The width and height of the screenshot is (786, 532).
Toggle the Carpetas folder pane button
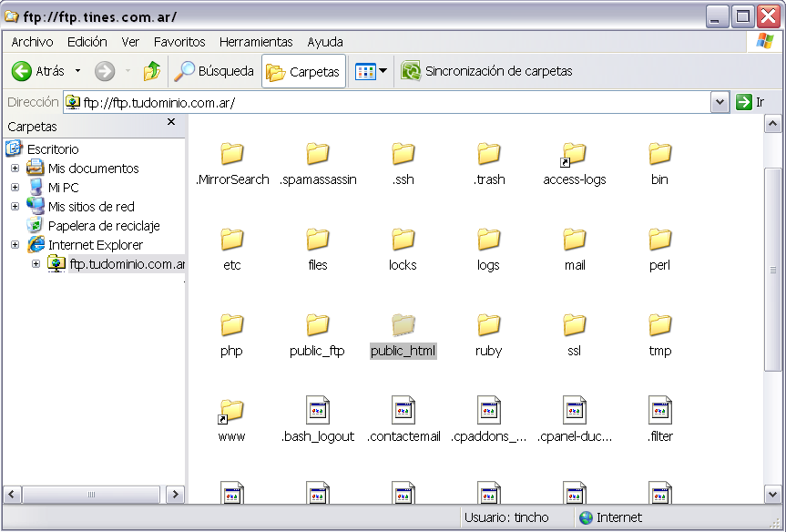point(303,72)
